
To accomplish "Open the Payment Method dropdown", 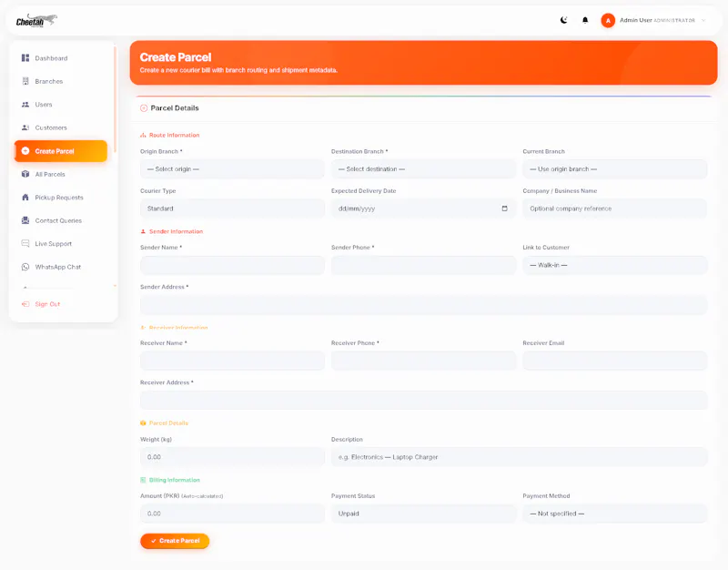I will point(615,514).
